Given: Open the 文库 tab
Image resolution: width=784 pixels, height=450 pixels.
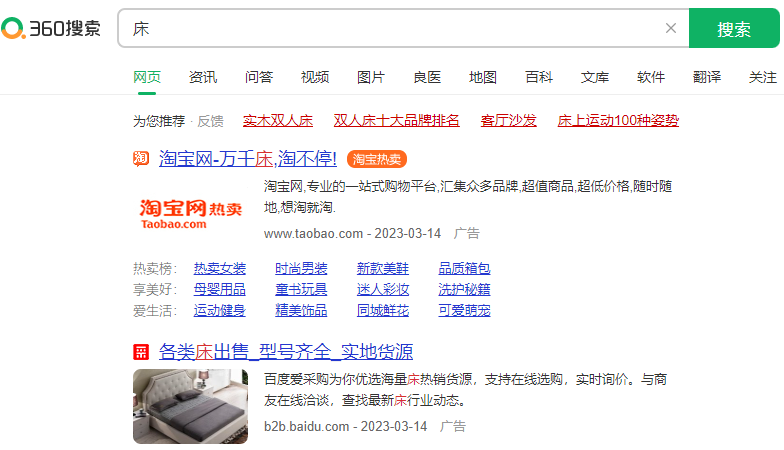Looking at the screenshot, I should (x=595, y=77).
